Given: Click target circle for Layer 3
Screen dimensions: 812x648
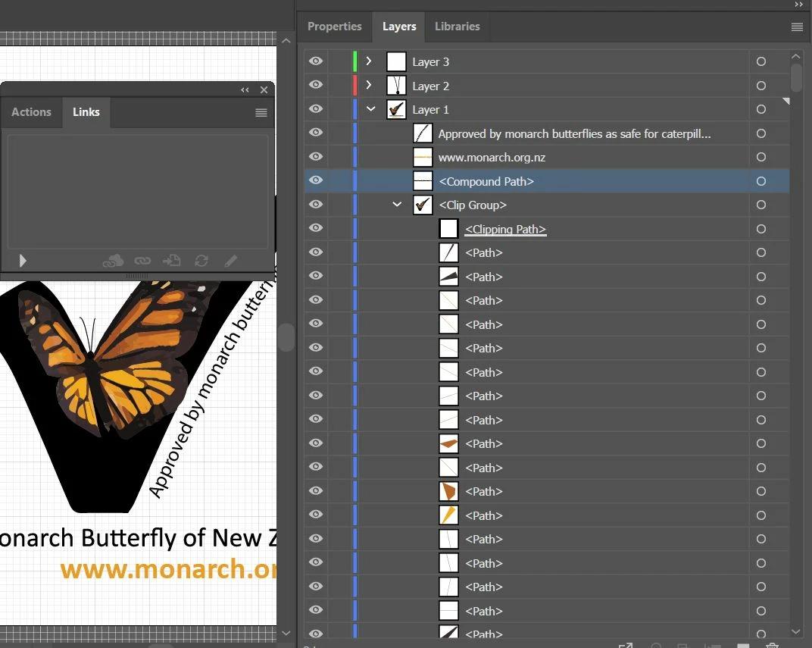Looking at the screenshot, I should click(x=760, y=61).
